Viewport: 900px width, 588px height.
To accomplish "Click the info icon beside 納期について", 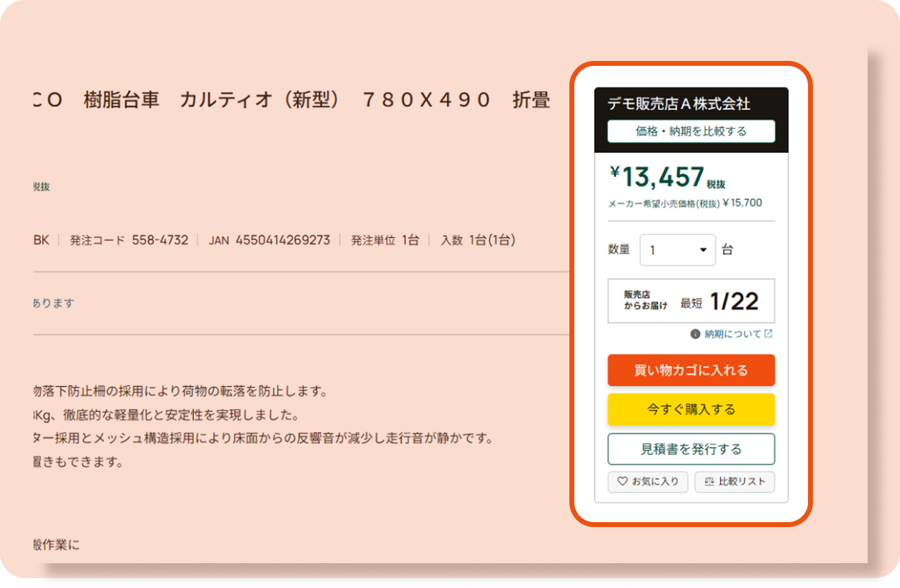I will [x=694, y=334].
